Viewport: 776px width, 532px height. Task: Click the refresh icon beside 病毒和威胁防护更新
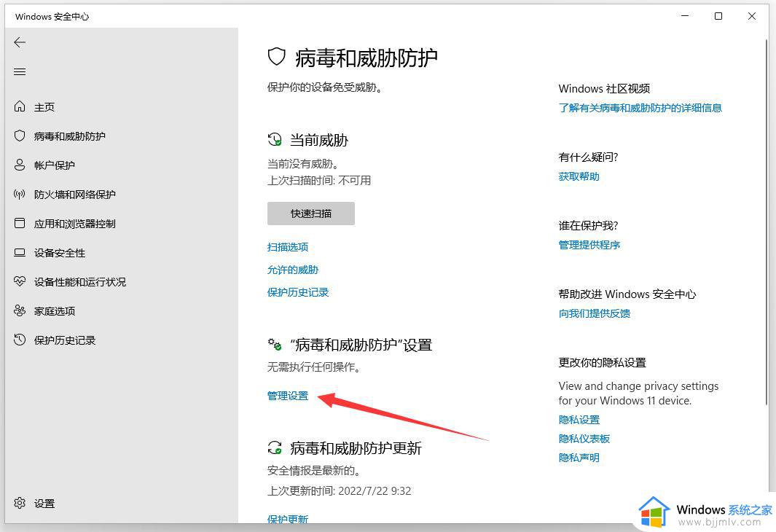click(275, 448)
